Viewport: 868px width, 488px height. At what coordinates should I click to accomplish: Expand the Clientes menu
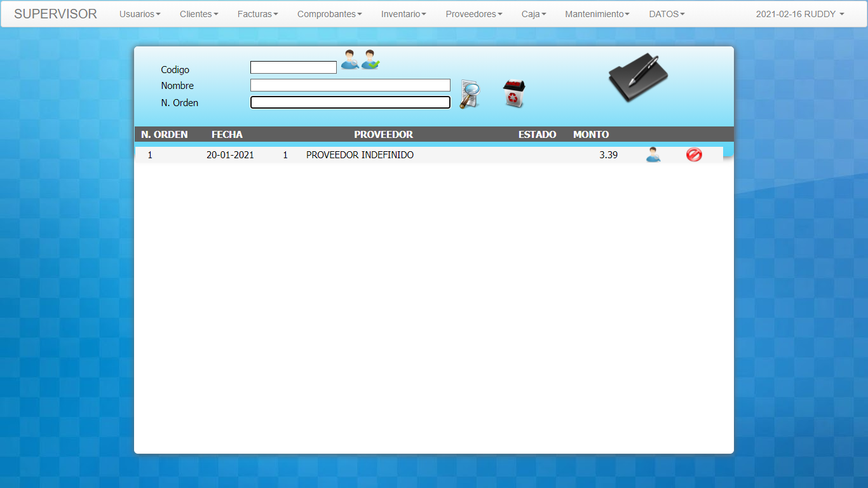(199, 14)
